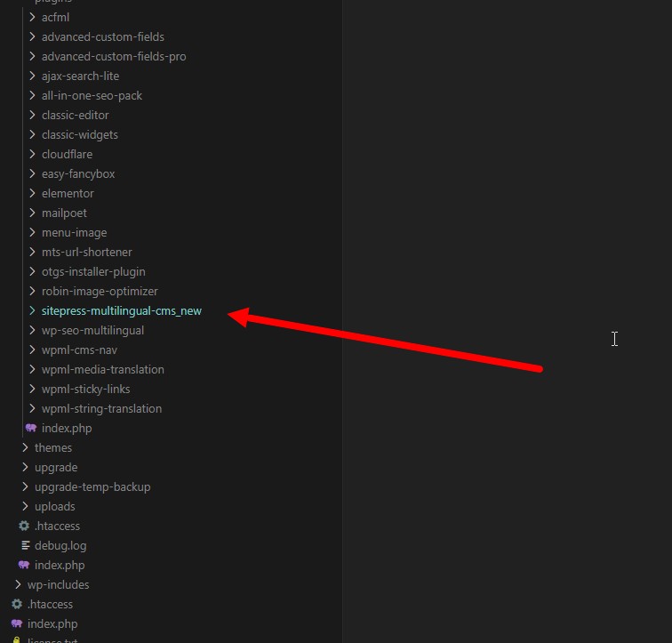The image size is (672, 643).
Task: Expand the mts-url-shortener chevron
Action: pos(32,252)
